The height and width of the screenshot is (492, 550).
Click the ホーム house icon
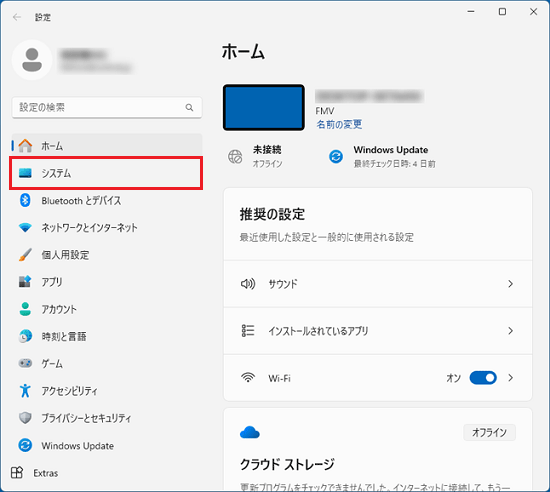25,146
